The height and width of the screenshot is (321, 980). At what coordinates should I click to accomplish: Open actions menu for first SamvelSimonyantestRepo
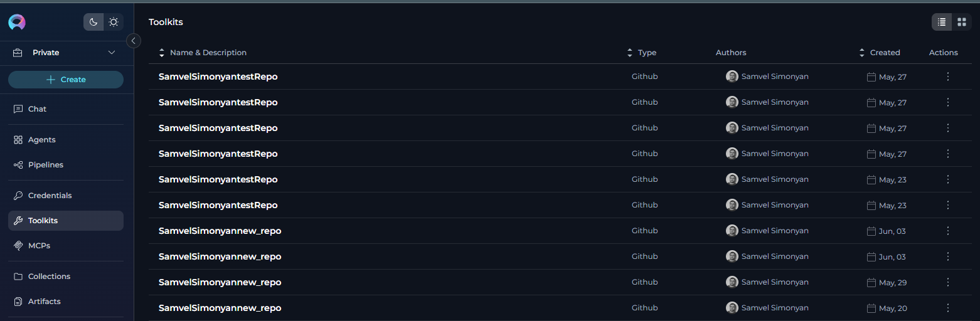click(x=948, y=76)
